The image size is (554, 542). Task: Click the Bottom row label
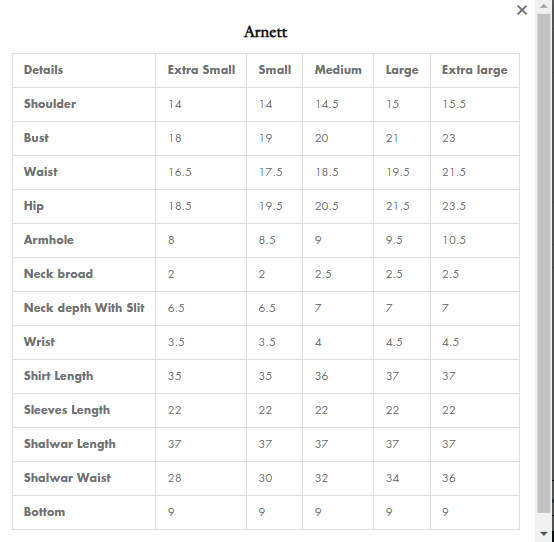click(44, 512)
